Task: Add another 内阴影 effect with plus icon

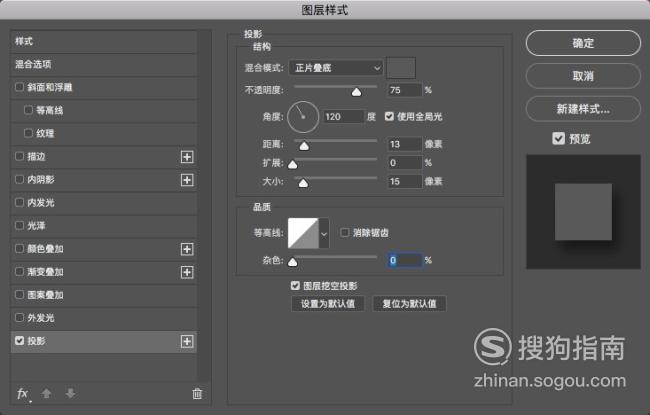Action: [x=187, y=180]
